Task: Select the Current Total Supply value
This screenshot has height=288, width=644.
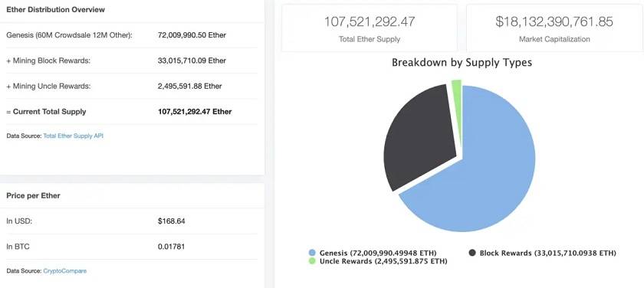Action: [x=195, y=112]
